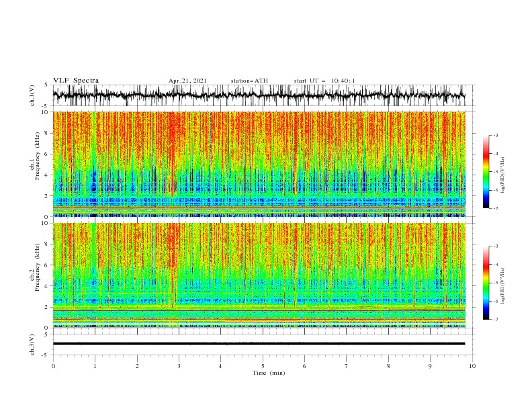Click the ch.3 flat black trace
Screen dimensions: 532x411
point(259,344)
